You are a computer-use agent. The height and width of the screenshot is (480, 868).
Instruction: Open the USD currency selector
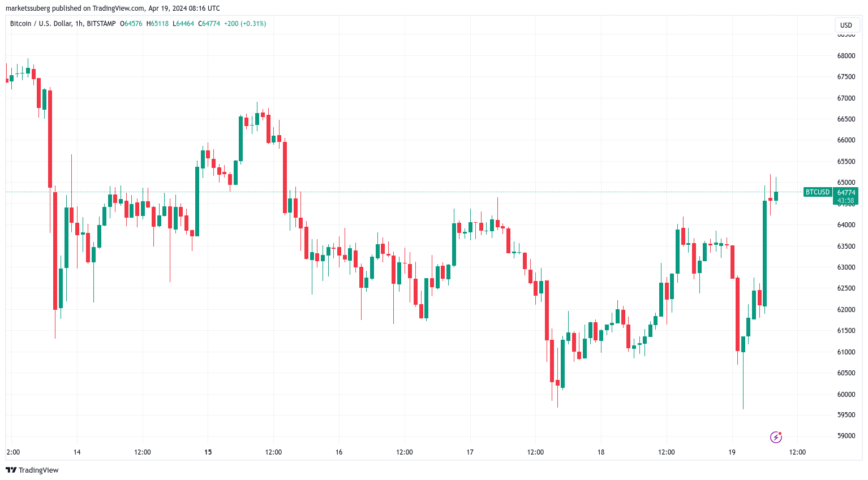point(846,25)
